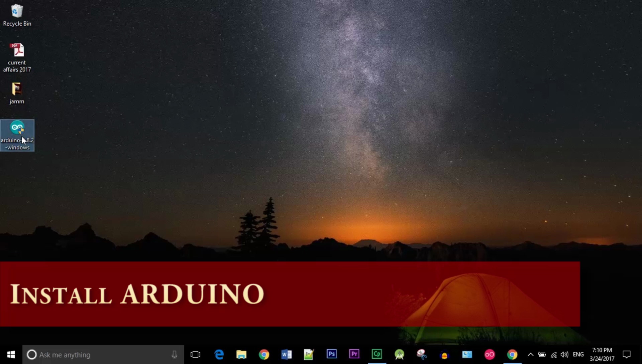
Task: Click the Ask me anything search box
Action: pyautogui.click(x=103, y=354)
